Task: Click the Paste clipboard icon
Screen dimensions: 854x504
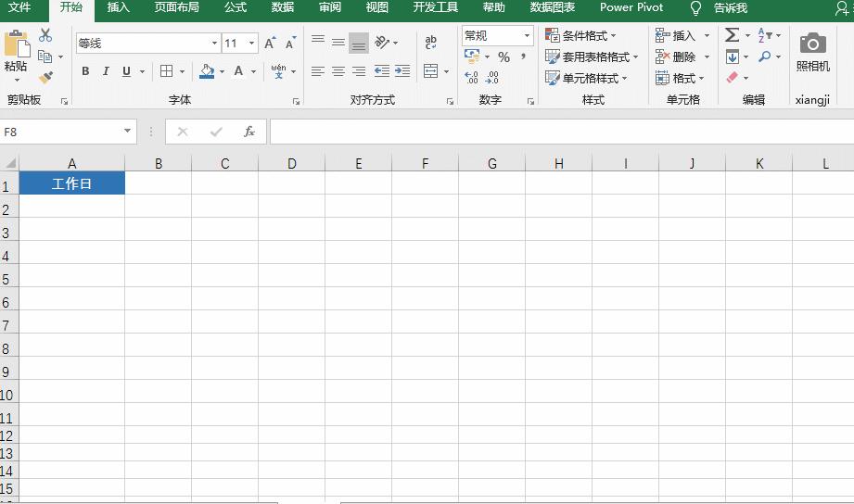Action: [x=17, y=44]
